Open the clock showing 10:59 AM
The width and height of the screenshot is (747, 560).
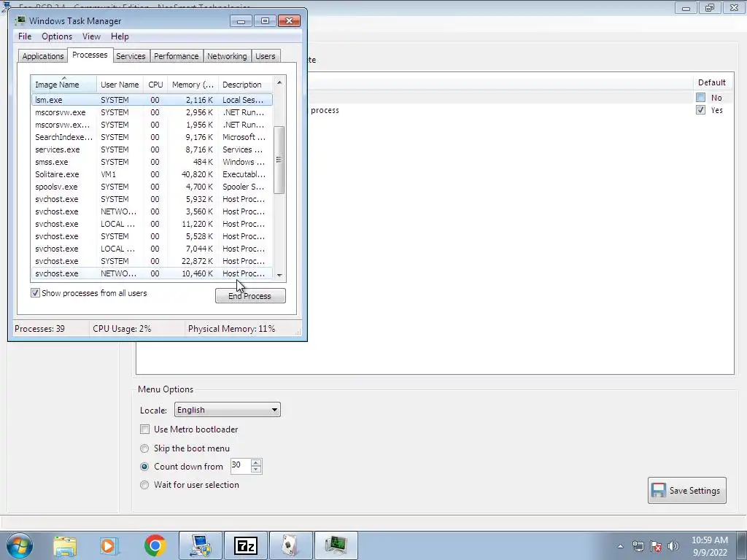pyautogui.click(x=709, y=546)
